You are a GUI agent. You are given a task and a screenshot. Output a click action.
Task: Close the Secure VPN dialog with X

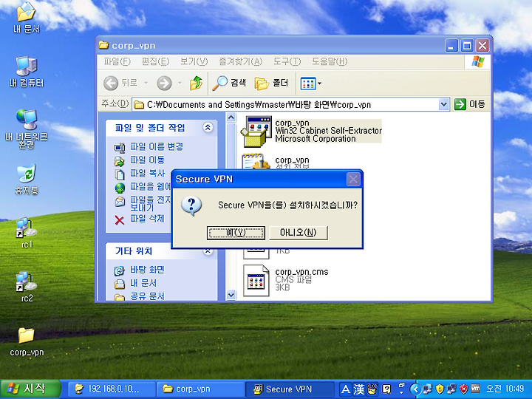(353, 179)
